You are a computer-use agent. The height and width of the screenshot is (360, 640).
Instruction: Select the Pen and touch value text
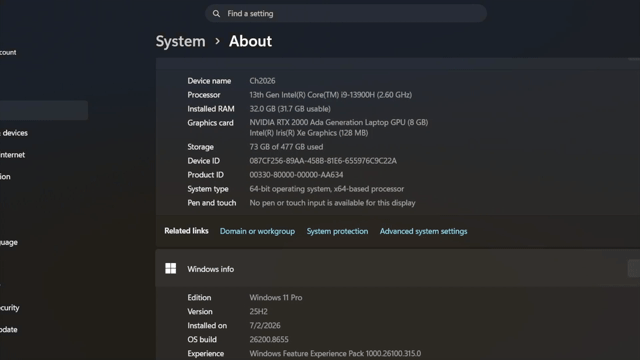coord(332,203)
